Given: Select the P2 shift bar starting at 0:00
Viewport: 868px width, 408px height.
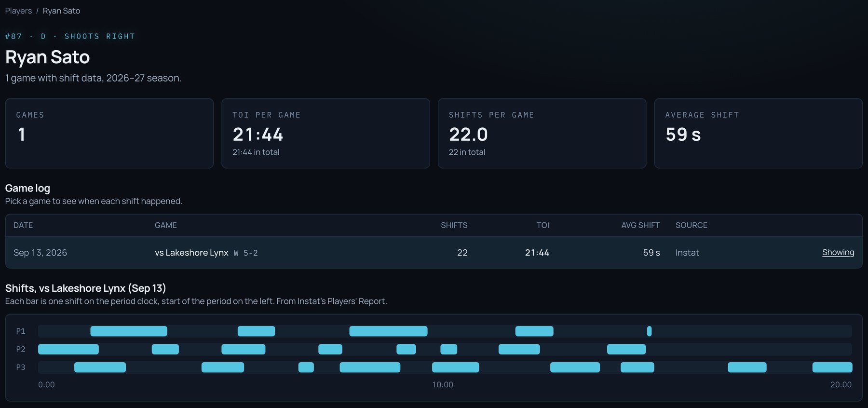Looking at the screenshot, I should pyautogui.click(x=68, y=349).
